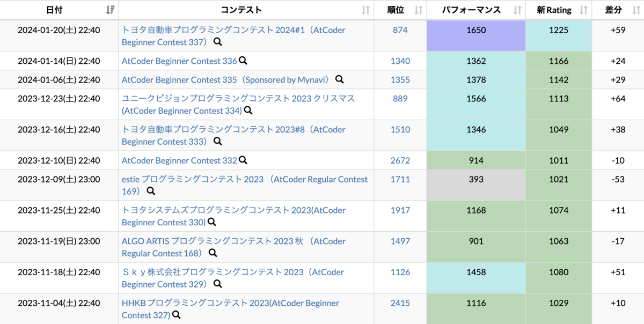Image resolution: width=644 pixels, height=324 pixels.
Task: Select difference cell -53
Action: pos(618,185)
